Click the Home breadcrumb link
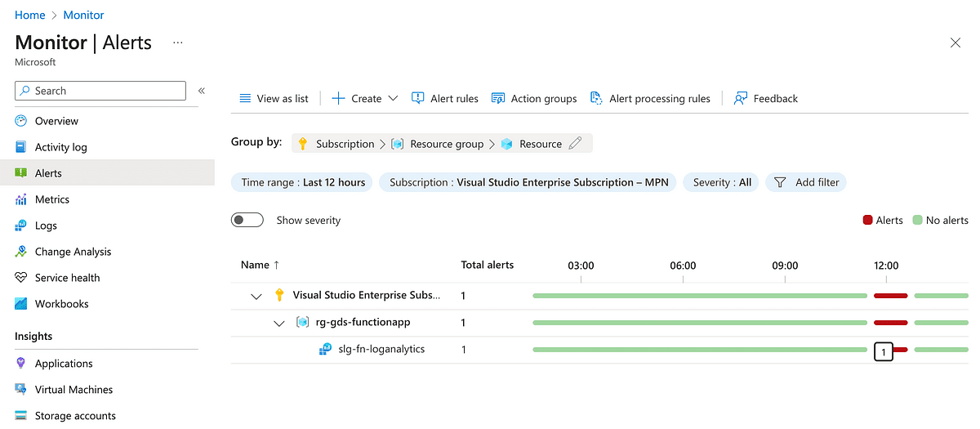This screenshot has height=429, width=980. pyautogui.click(x=30, y=15)
